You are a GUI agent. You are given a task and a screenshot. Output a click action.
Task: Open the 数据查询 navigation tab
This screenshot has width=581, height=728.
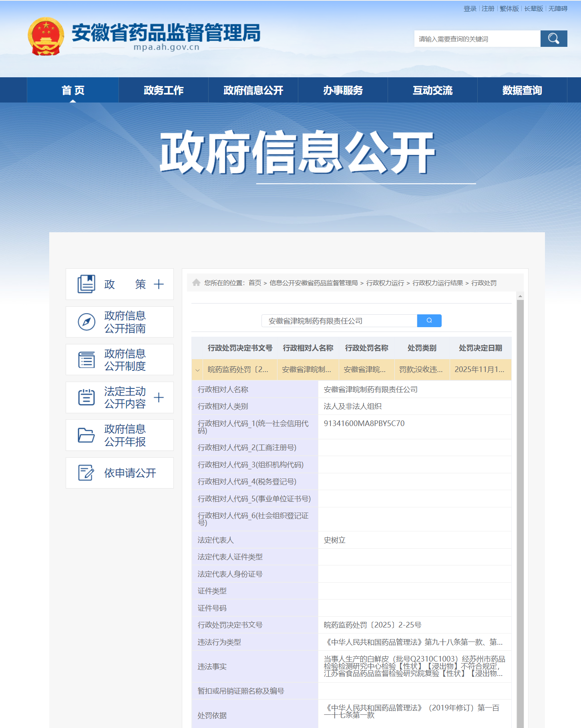522,90
